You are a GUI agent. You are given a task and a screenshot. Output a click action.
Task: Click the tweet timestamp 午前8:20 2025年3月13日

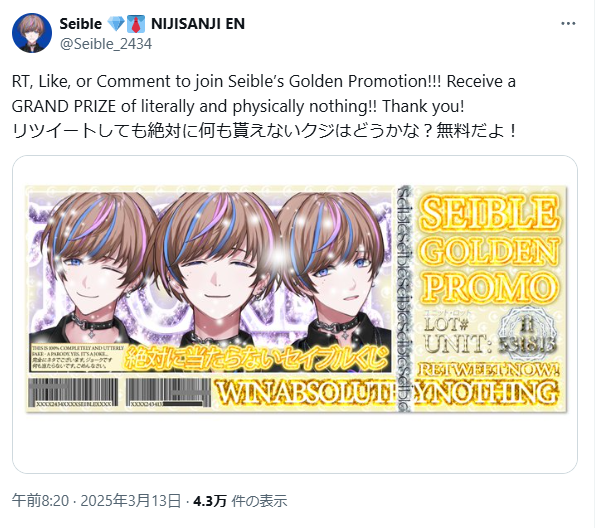(x=96, y=501)
